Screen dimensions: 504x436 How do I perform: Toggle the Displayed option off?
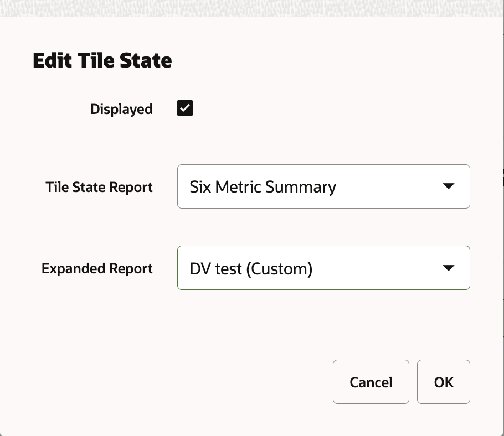point(184,108)
